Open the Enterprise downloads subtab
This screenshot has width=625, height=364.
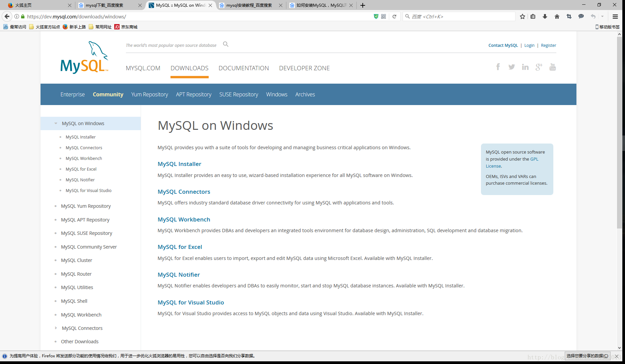pos(72,94)
